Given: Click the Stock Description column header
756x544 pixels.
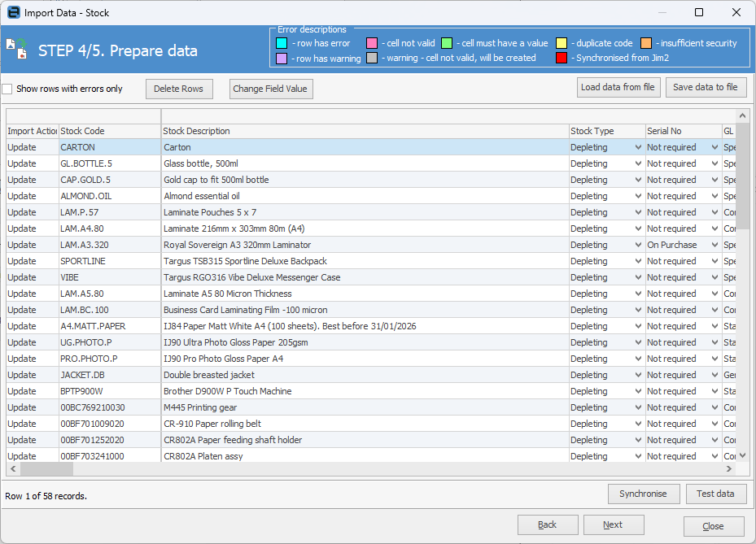Looking at the screenshot, I should coord(364,131).
